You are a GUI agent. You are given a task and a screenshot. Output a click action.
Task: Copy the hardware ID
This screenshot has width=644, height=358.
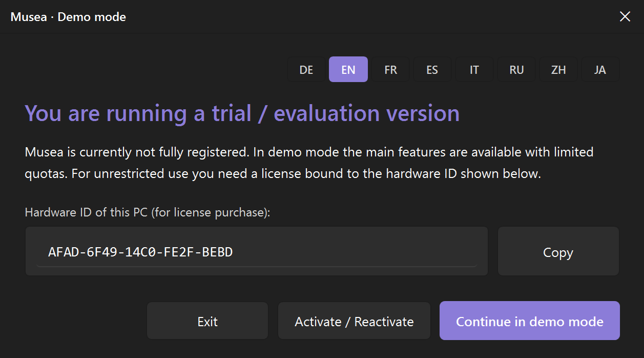558,252
